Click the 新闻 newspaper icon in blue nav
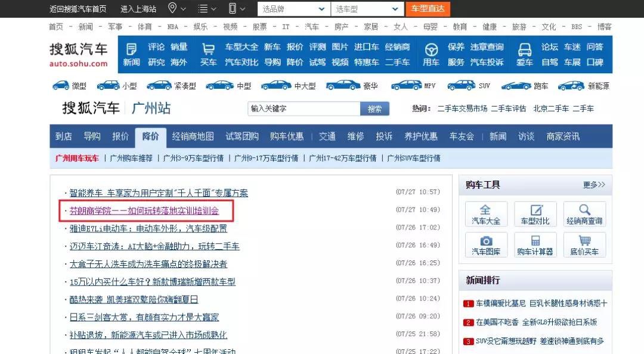The width and height of the screenshot is (644, 354). click(131, 49)
